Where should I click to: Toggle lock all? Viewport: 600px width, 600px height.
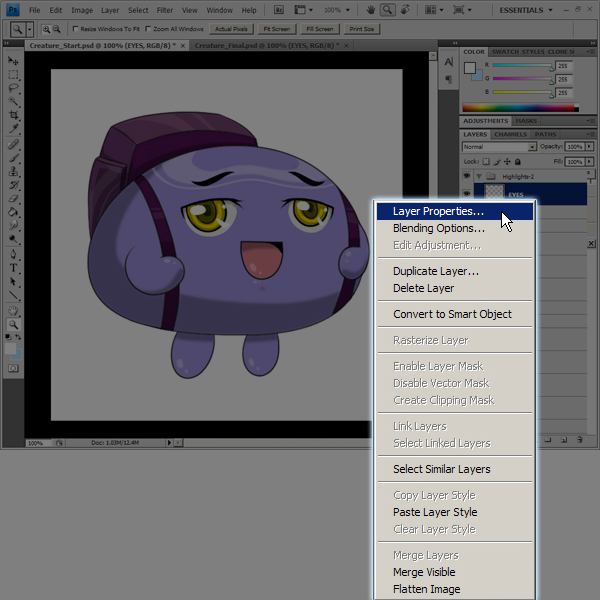(518, 162)
